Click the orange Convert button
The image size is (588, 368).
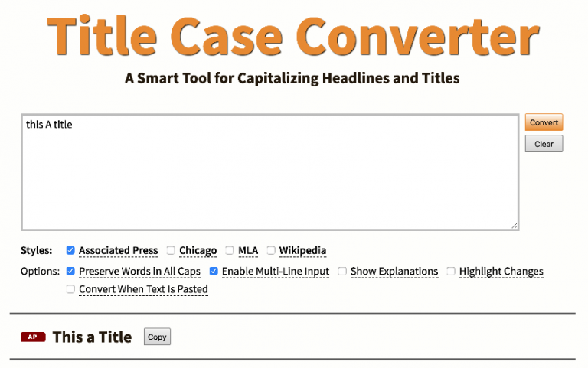coord(544,122)
